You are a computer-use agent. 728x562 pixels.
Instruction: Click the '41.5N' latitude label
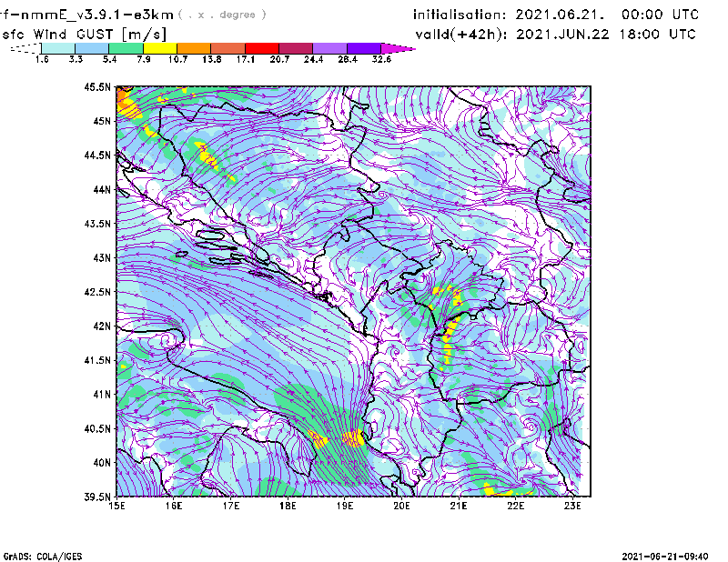97,360
